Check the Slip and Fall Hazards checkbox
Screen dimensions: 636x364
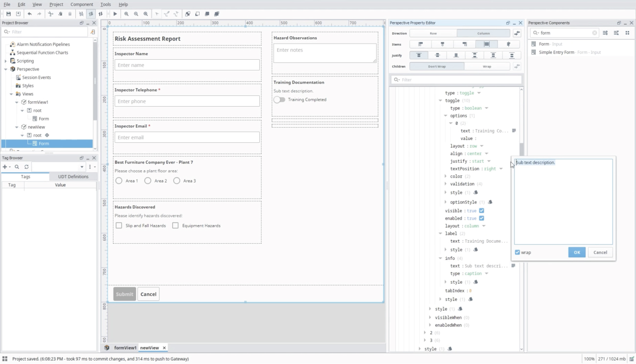click(x=118, y=225)
